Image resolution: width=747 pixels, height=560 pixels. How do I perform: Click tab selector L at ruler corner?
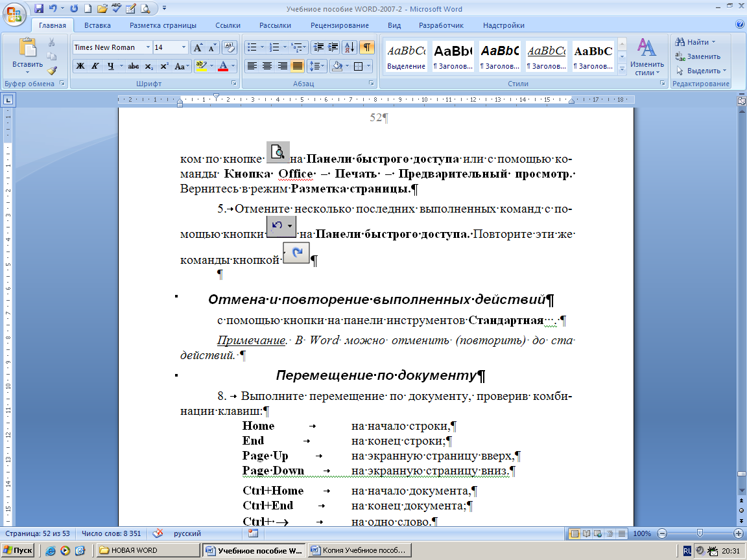tap(8, 100)
